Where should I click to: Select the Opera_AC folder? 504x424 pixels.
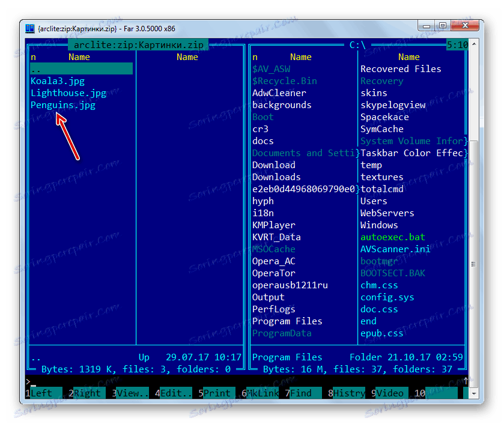coord(274,261)
